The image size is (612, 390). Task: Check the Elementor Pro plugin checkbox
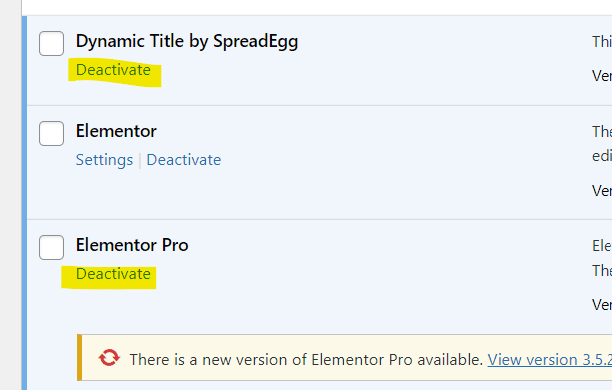(x=52, y=248)
